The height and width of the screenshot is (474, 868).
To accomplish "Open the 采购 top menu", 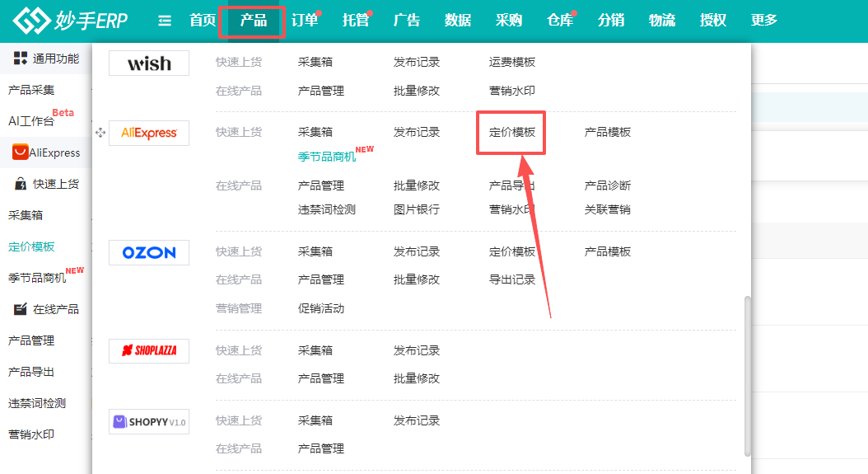I will click(x=509, y=21).
